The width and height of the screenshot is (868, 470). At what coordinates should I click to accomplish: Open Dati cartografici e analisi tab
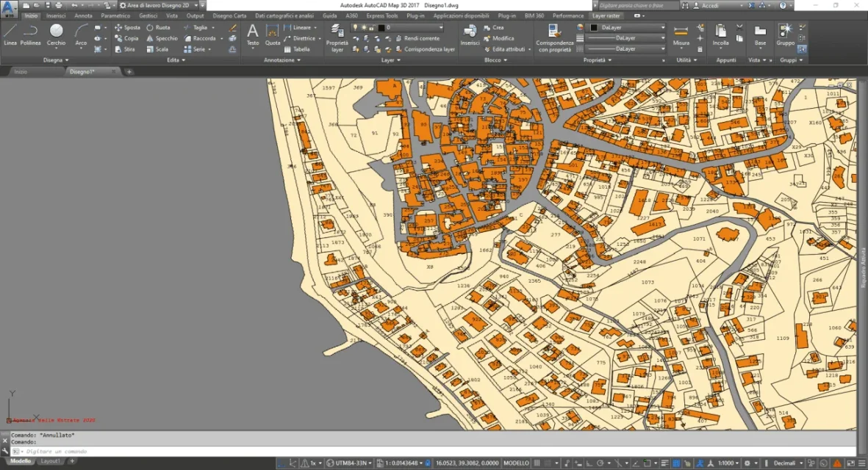(284, 16)
